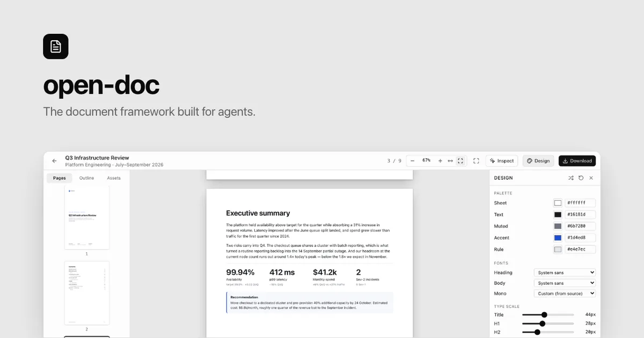Image resolution: width=644 pixels, height=338 pixels.
Task: Click the "412 ms" latency figure
Action: [x=282, y=272]
